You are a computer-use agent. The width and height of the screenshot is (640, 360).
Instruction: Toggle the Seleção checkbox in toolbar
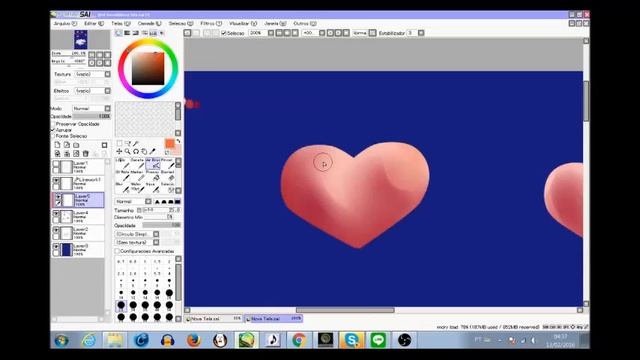click(224, 33)
